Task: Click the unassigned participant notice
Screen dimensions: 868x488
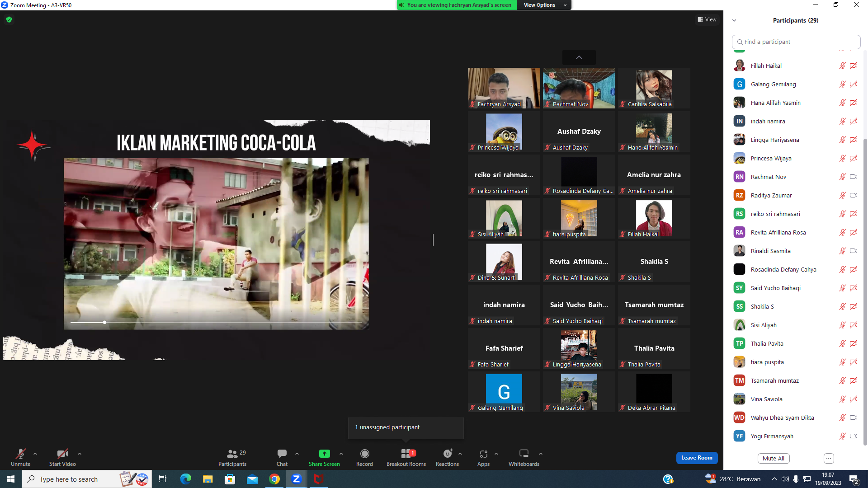Action: point(406,427)
